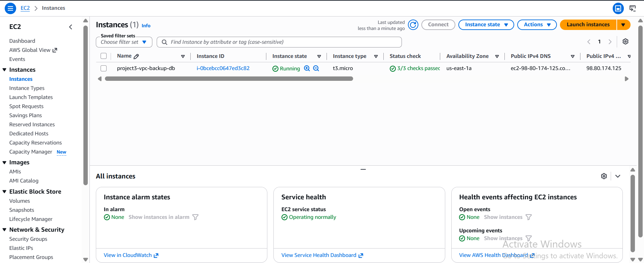Click search magnifier icon in filter box
Viewport: 644px width, 263px height.
164,42
